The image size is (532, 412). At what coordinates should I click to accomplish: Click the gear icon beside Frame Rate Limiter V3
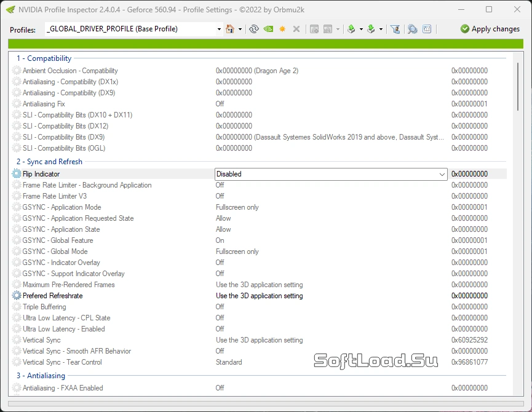click(17, 196)
